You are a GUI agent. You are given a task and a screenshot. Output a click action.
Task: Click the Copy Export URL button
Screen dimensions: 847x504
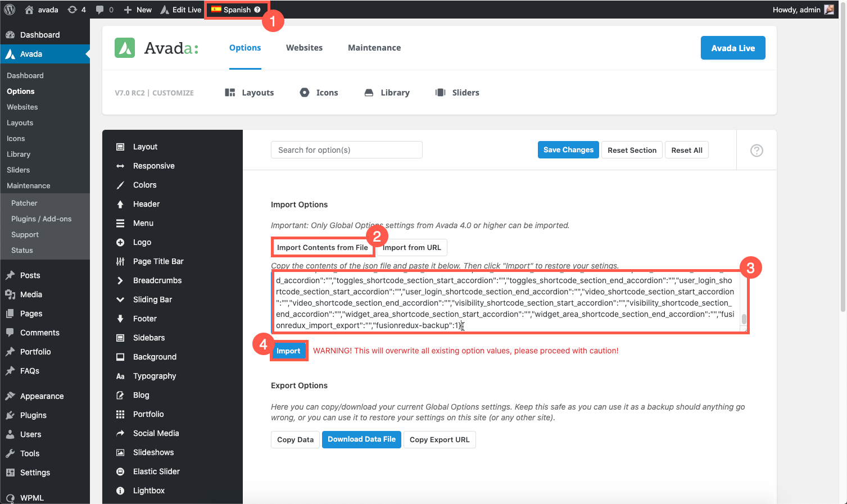pos(440,439)
